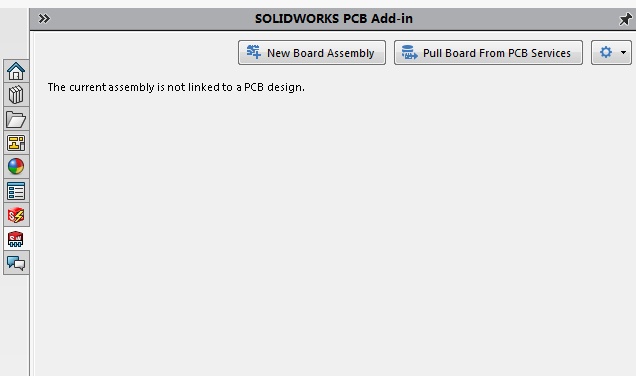Show the Appearances color ball tab
The width and height of the screenshot is (636, 376).
pos(16,167)
